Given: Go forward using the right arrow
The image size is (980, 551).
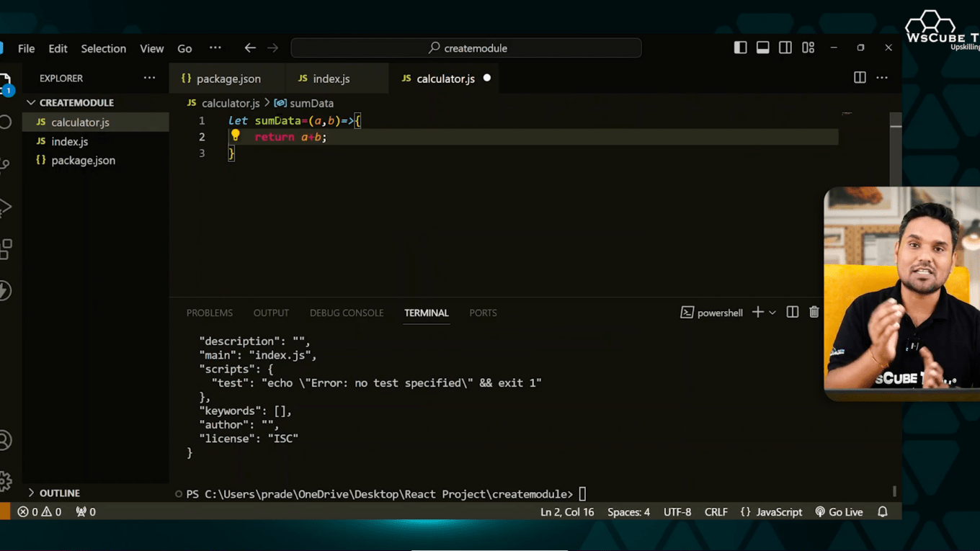Looking at the screenshot, I should click(x=272, y=48).
